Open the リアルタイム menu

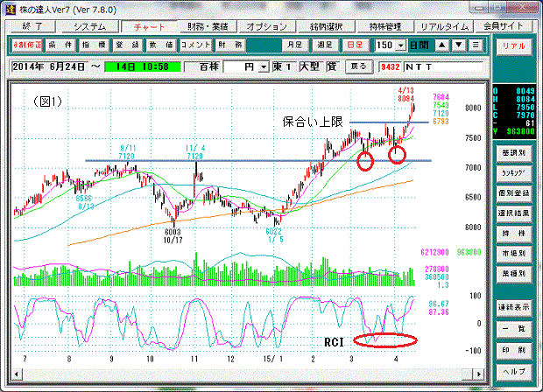444,26
